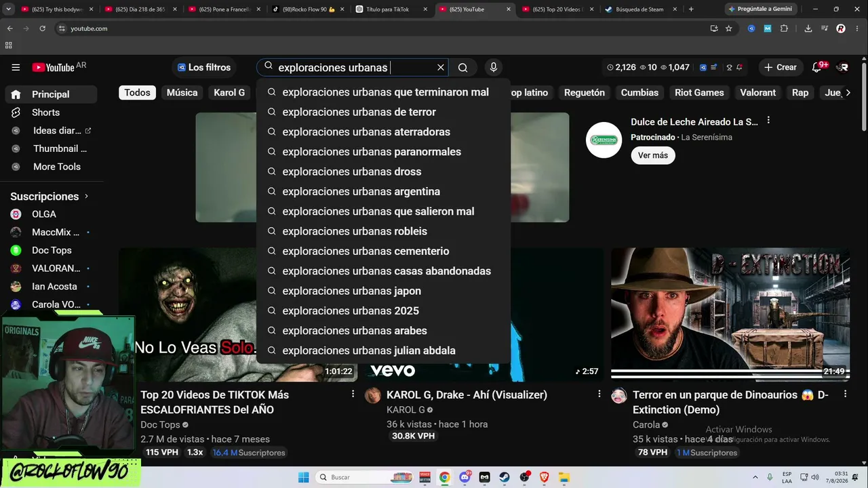
Task: Open YouTube notifications bell
Action: pos(817,67)
